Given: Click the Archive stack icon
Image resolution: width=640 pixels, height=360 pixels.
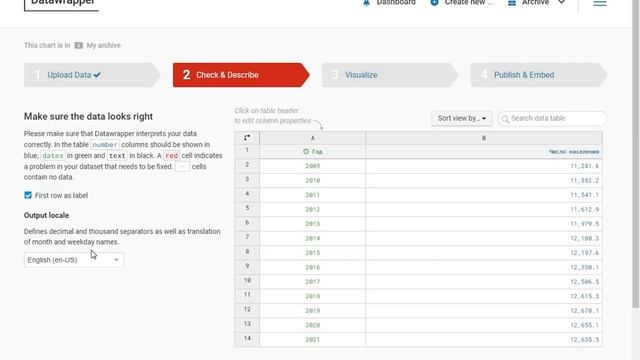Looking at the screenshot, I should [x=512, y=3].
